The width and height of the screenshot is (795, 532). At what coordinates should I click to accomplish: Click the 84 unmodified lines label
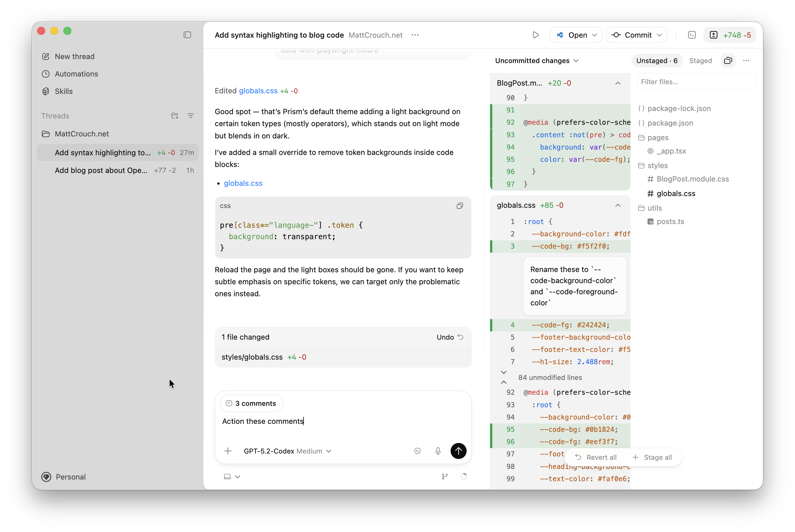[550, 378]
